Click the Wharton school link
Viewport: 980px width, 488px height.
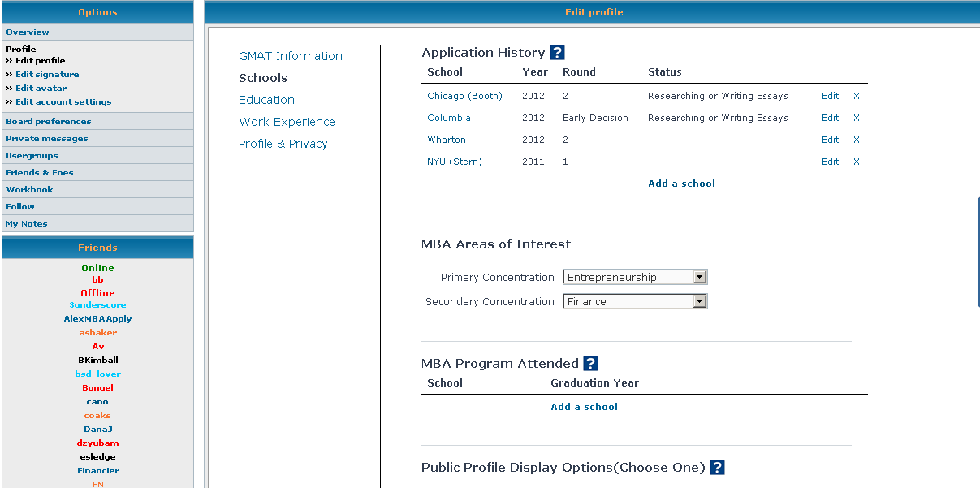[x=447, y=140]
